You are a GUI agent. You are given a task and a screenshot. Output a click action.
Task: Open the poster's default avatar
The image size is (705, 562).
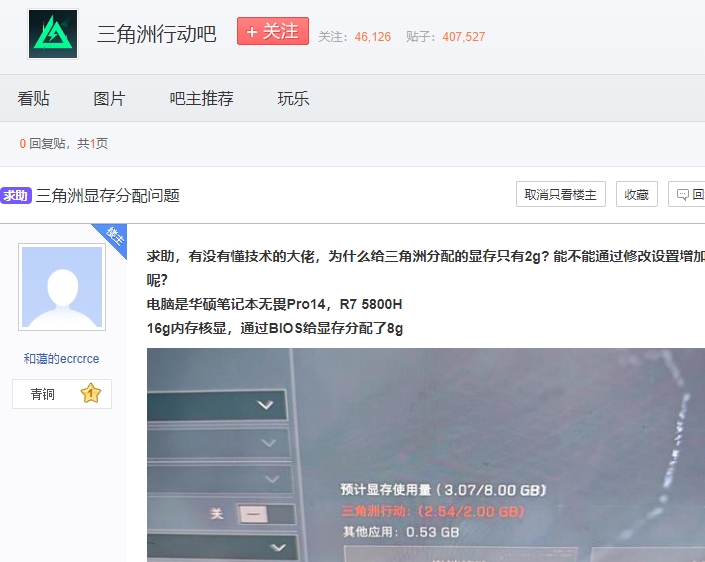pos(61,287)
